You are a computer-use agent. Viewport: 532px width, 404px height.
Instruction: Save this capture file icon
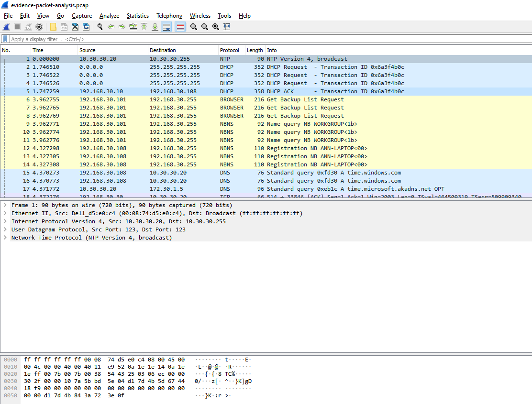point(64,27)
